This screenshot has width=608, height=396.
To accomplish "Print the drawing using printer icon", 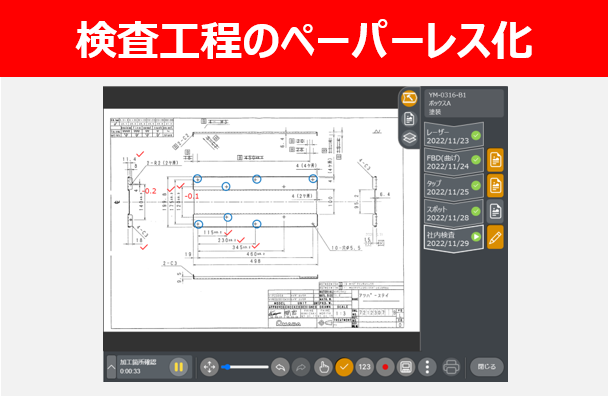I will pyautogui.click(x=451, y=367).
